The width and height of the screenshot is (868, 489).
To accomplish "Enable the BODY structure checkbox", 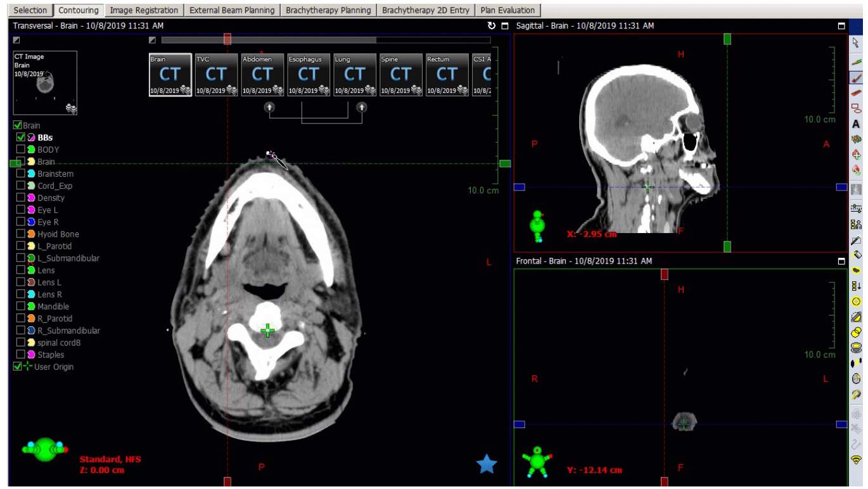I will [21, 149].
